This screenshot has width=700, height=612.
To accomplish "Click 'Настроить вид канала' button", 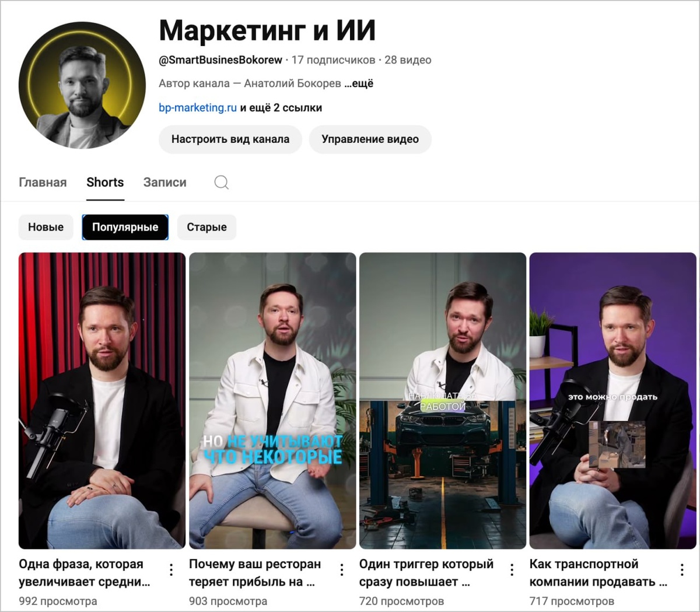I will click(230, 139).
